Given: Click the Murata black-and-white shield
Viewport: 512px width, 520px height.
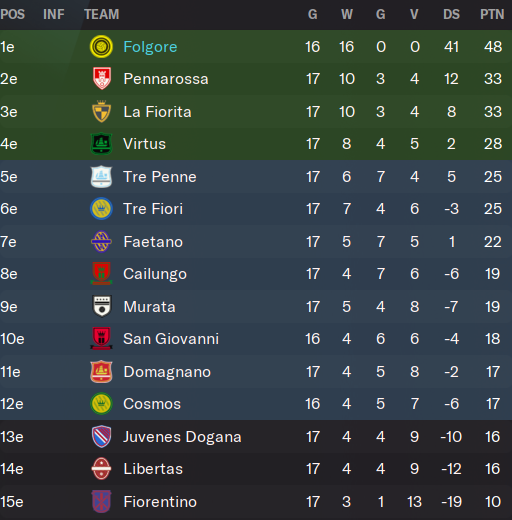Looking at the screenshot, I should (x=101, y=306).
